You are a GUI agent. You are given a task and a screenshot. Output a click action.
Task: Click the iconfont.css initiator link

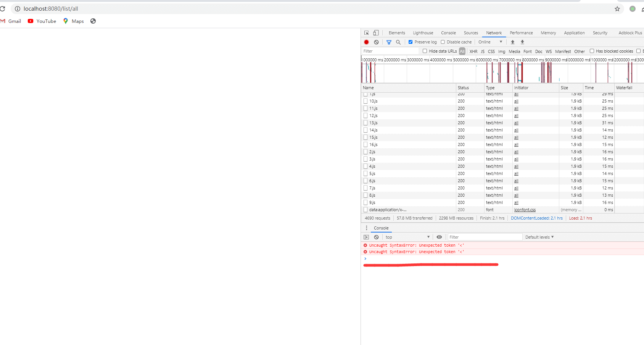pos(525,210)
